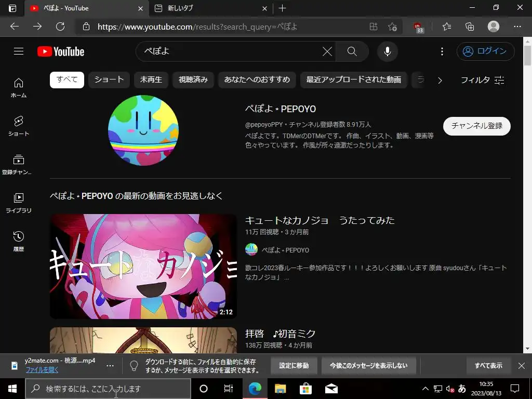Open Microsoft Store from the taskbar
Viewport: 532px width, 399px height.
click(x=305, y=389)
